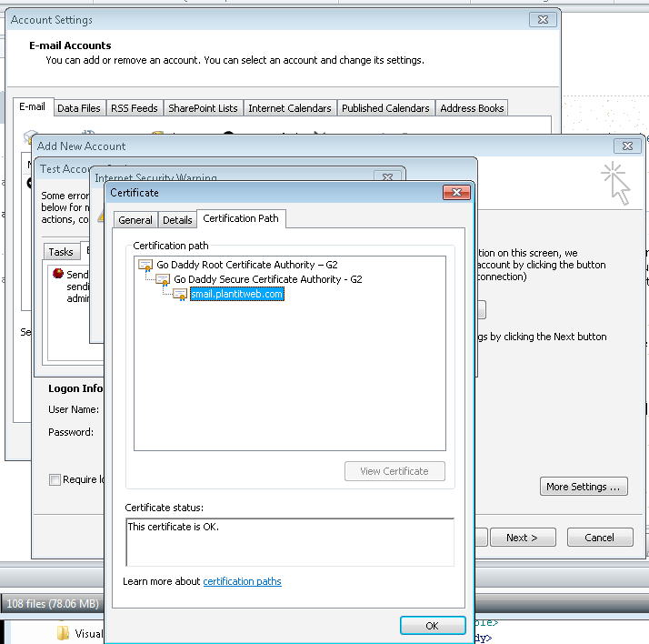This screenshot has width=649, height=644.
Task: Click the '108 files (78.06 MB)' status text
Action: (53, 604)
